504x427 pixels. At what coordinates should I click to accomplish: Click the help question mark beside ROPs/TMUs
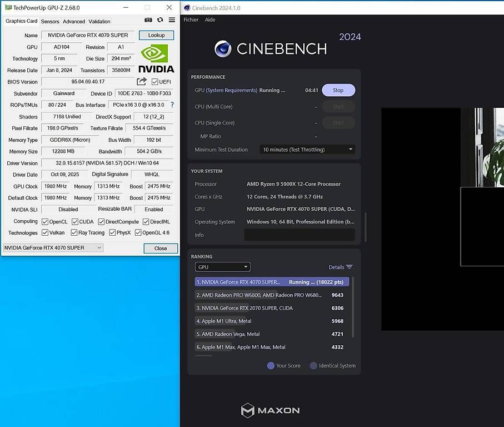pos(171,105)
